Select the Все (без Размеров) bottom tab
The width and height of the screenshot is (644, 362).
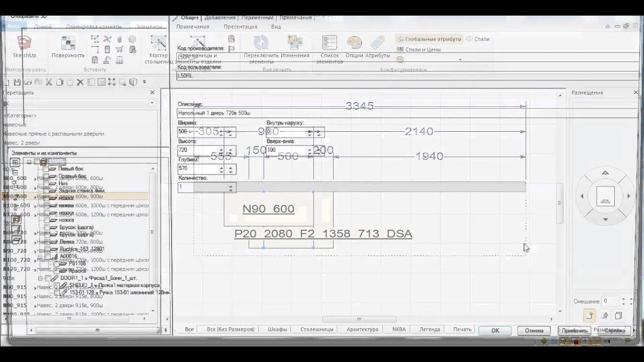click(x=230, y=329)
